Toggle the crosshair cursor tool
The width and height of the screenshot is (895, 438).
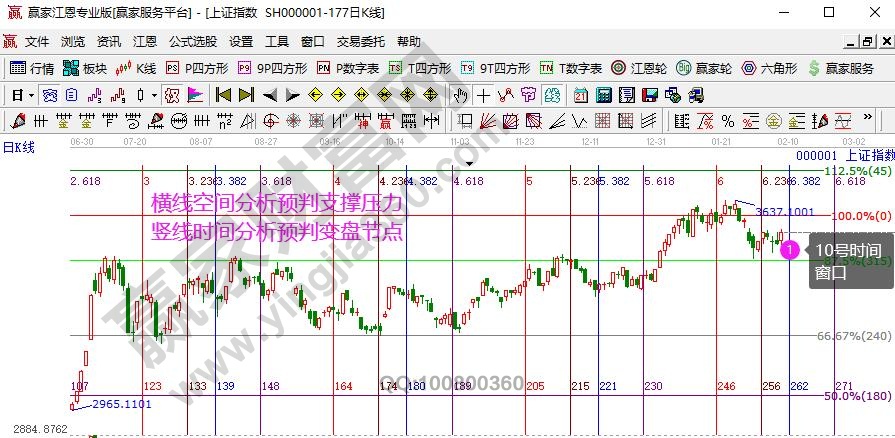(483, 95)
